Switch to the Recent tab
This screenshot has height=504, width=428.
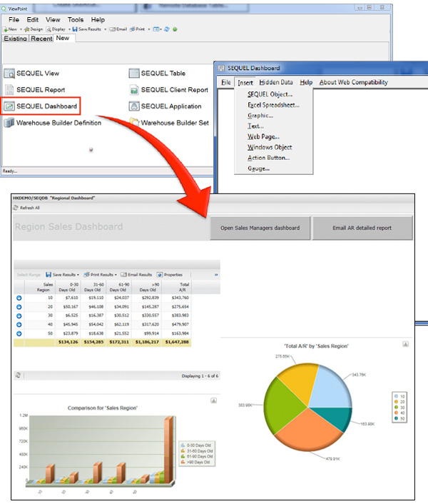(x=41, y=39)
